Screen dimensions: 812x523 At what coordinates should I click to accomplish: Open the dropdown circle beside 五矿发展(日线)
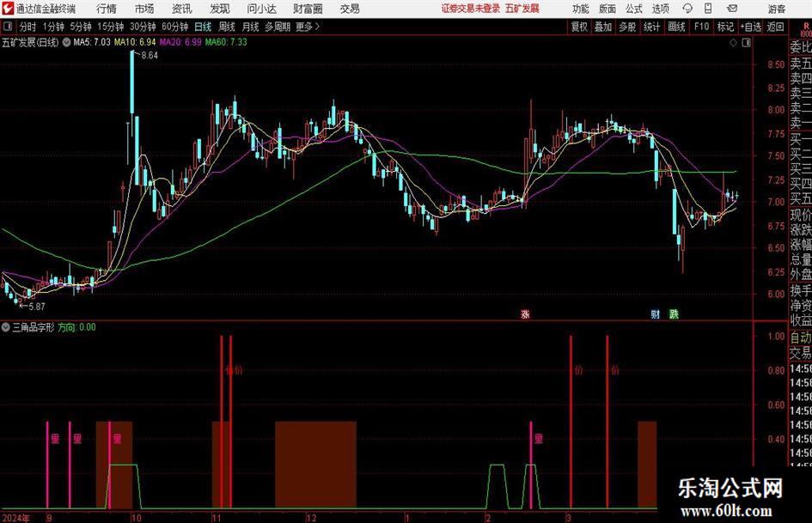click(66, 42)
